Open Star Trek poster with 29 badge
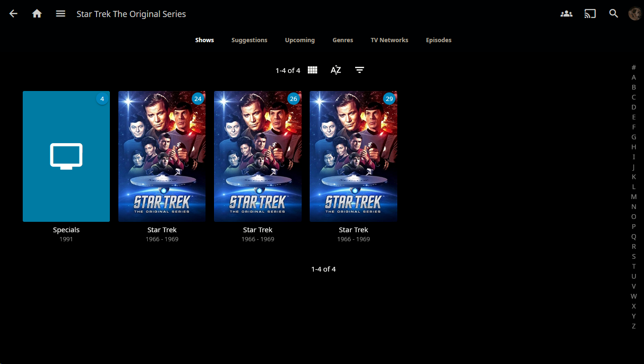 pos(353,156)
